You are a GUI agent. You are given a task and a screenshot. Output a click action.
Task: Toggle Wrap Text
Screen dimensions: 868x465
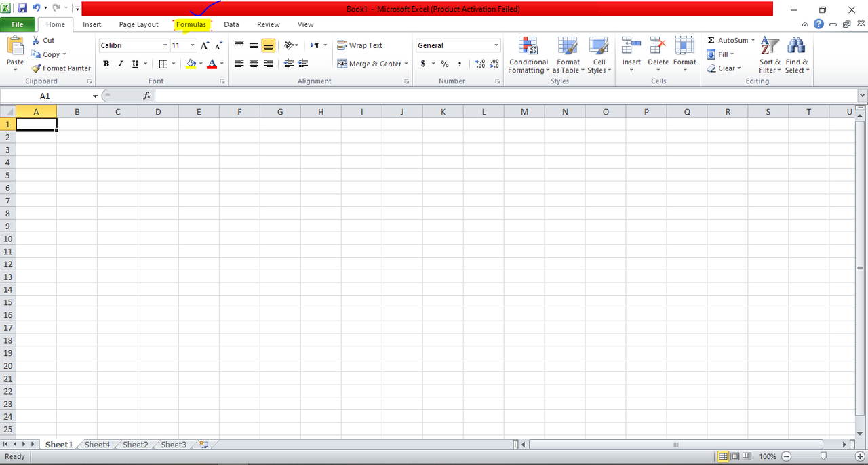(x=360, y=45)
